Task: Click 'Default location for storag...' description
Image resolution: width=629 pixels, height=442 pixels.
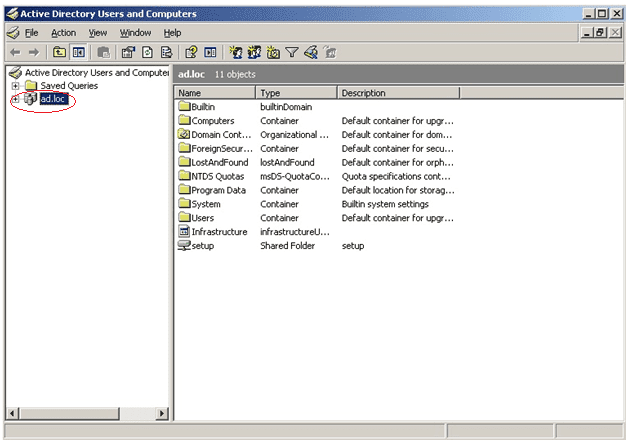Action: (x=398, y=190)
